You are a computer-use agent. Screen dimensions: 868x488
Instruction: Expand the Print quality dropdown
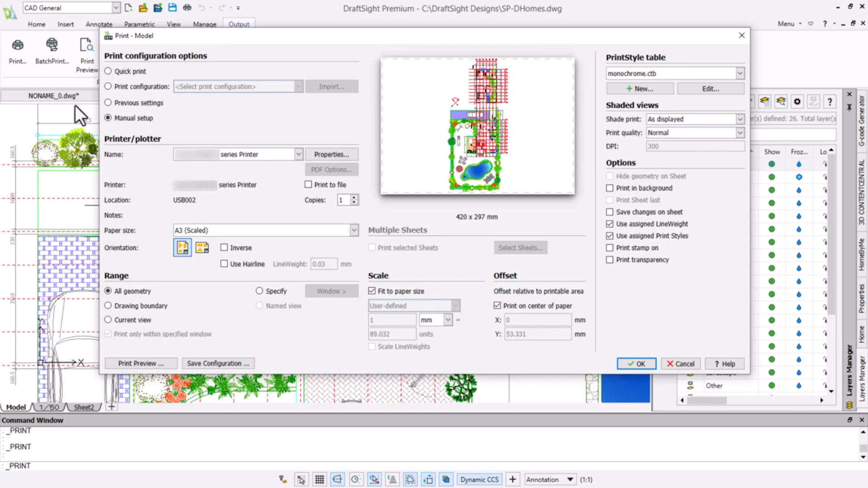coord(739,133)
